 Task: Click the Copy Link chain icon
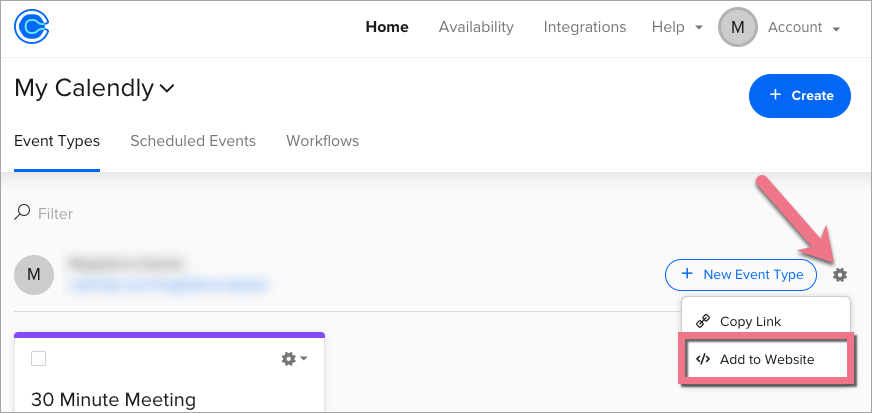click(703, 321)
